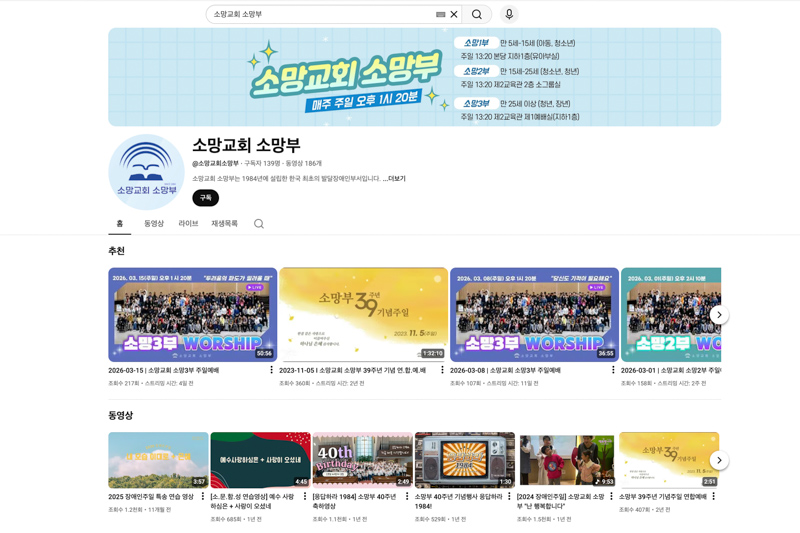This screenshot has height=533, width=800.
Task: Click the voice search microphone icon
Action: (x=509, y=14)
